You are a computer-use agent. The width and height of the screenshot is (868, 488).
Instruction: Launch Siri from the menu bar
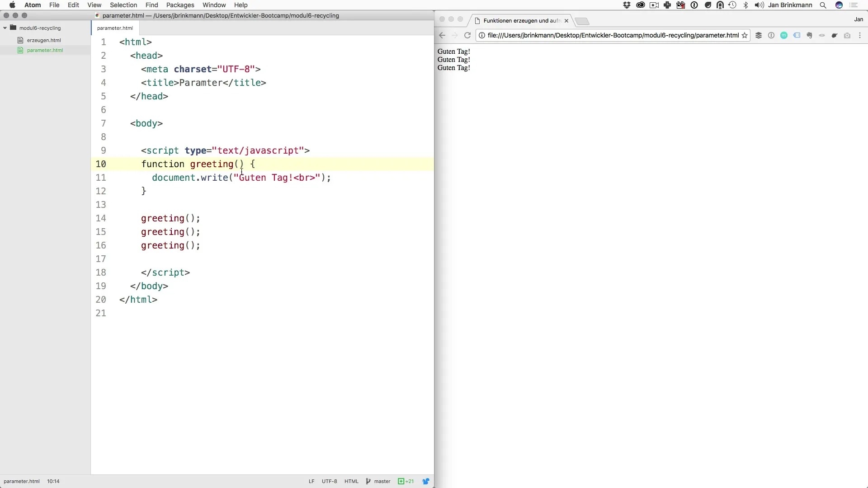tap(839, 5)
